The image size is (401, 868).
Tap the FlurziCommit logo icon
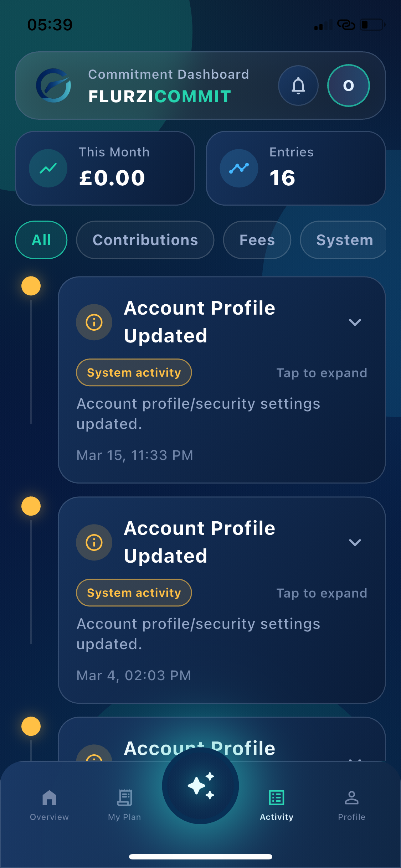pos(54,86)
